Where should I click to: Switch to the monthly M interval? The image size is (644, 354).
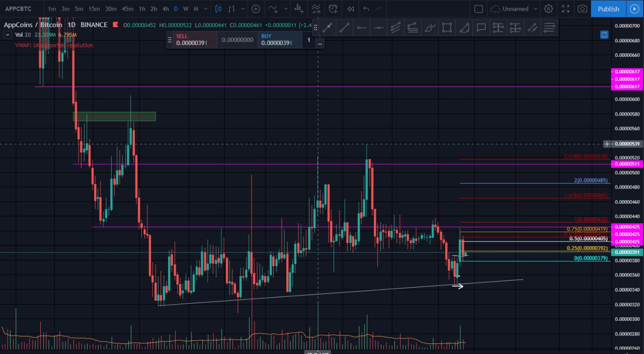point(196,9)
